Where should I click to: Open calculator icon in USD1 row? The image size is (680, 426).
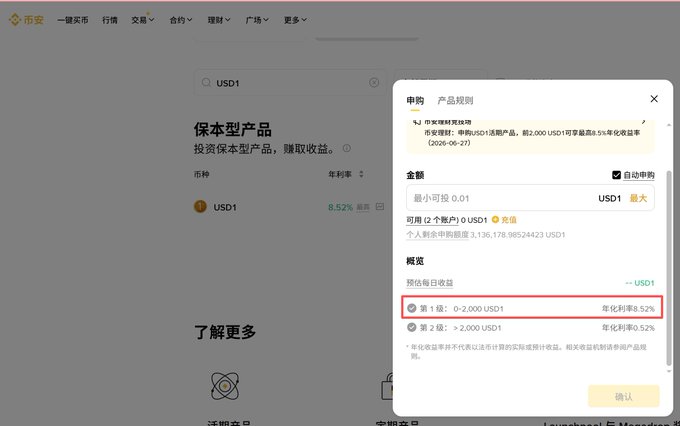[x=380, y=206]
